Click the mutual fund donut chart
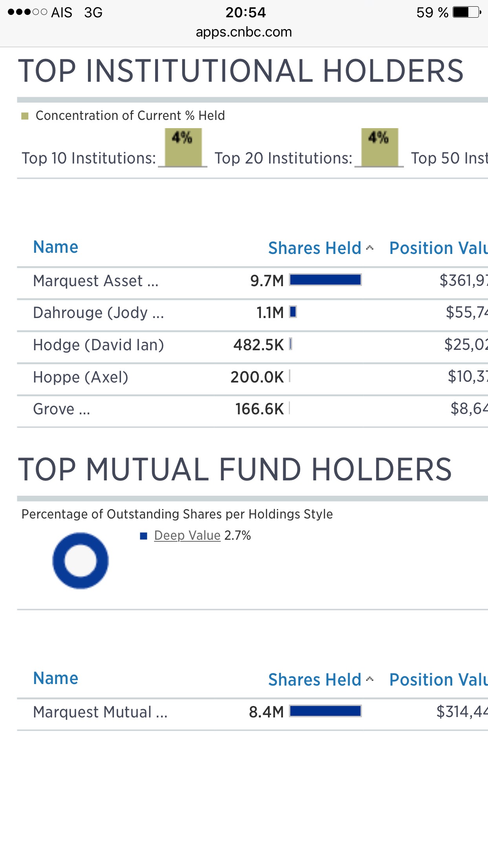This screenshot has height=868, width=488. coord(81,561)
